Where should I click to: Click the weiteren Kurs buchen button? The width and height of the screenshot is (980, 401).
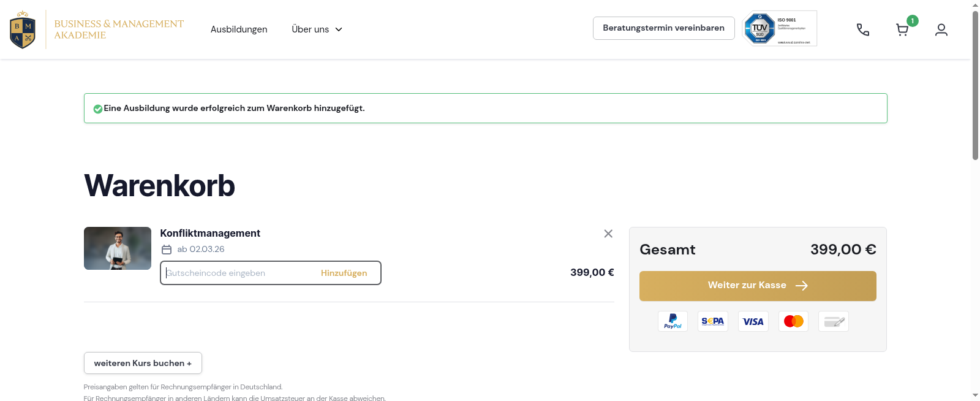point(143,363)
